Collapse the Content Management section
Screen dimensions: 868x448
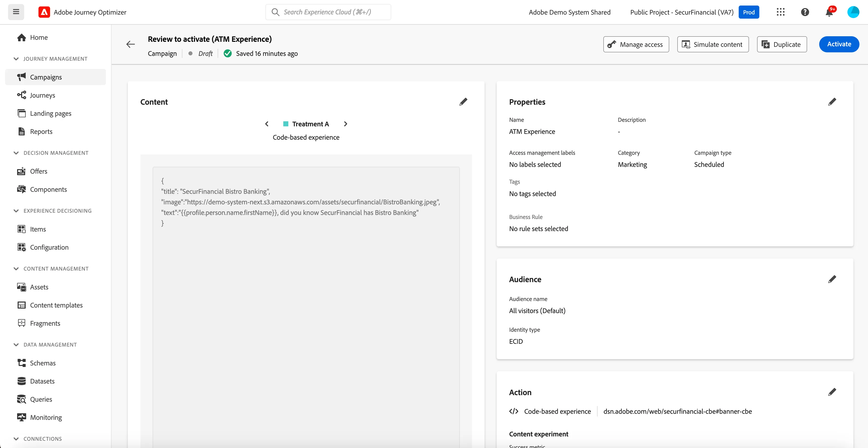(16, 269)
